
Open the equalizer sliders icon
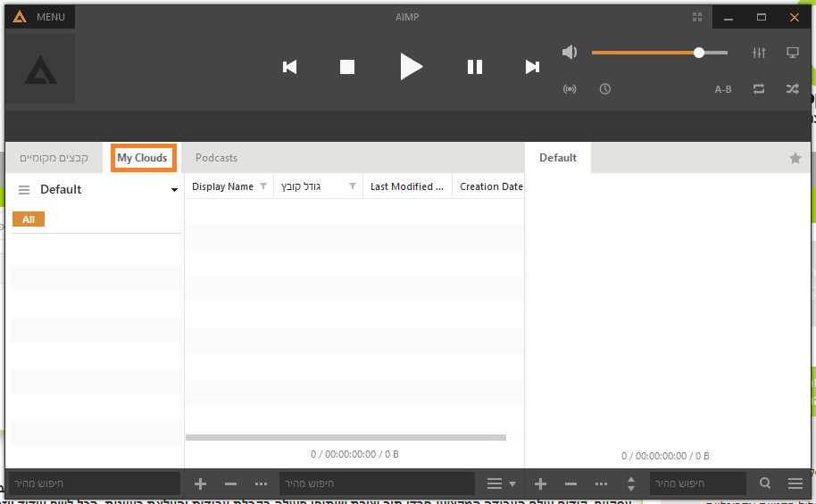pyautogui.click(x=759, y=53)
